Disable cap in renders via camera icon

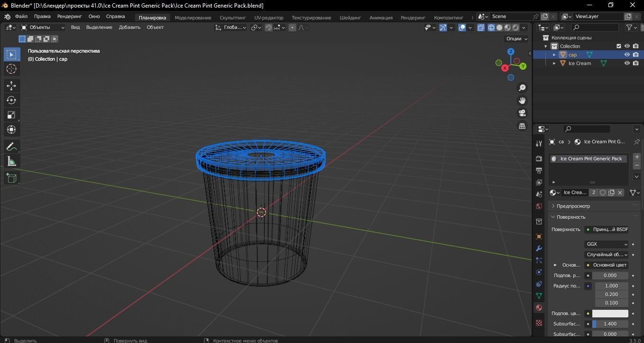pos(636,55)
